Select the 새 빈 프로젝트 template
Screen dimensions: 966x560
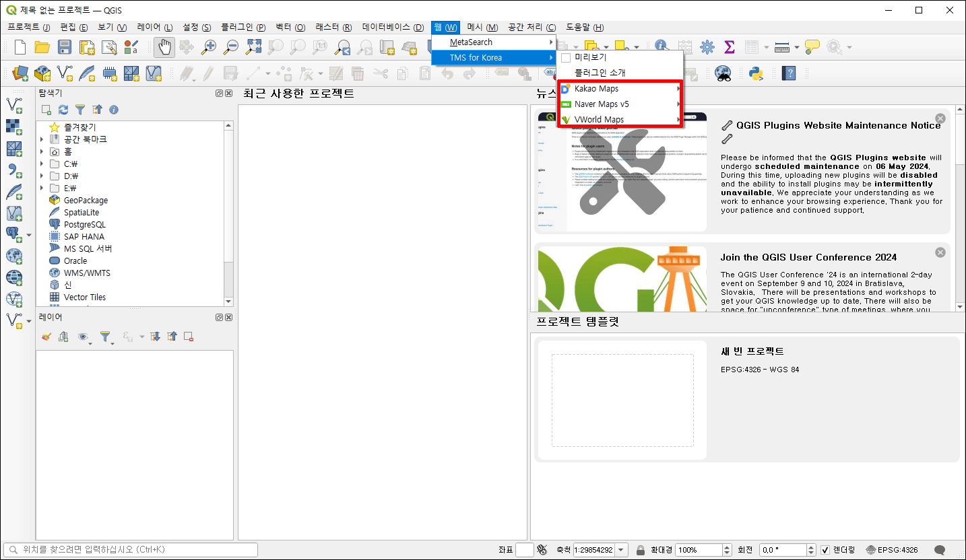coord(747,400)
